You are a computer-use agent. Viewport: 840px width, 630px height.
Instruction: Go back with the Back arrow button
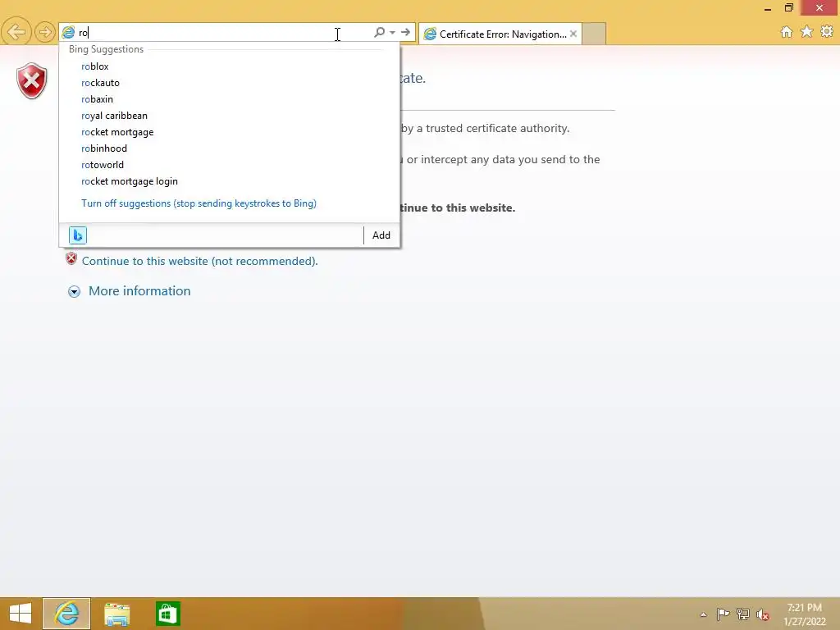click(x=16, y=32)
